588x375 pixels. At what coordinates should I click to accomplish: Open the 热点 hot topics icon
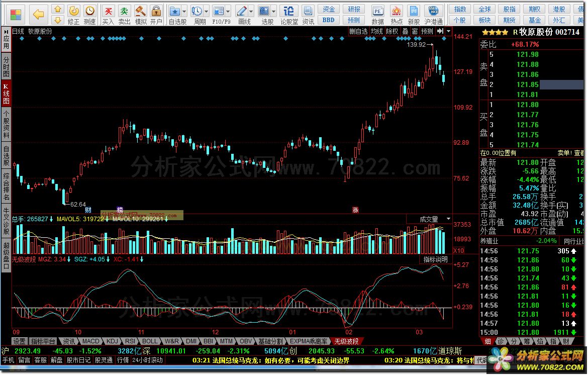click(x=396, y=15)
